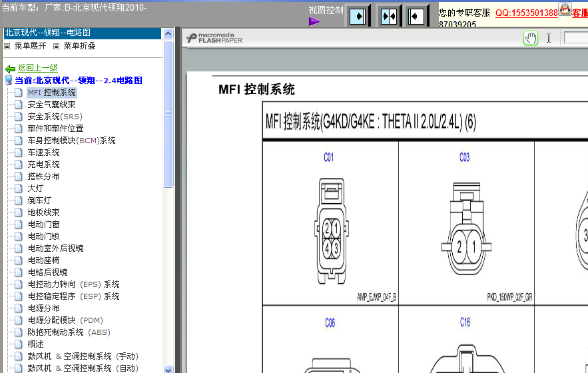Open 倒车灯 tree item
Viewport: 588px width, 373px height.
coord(39,200)
